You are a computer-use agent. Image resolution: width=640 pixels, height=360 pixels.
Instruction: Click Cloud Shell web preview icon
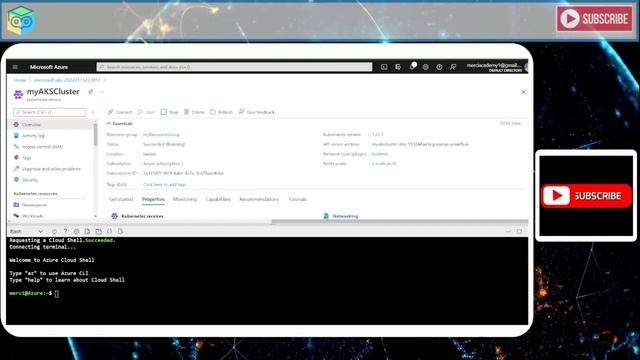click(x=120, y=231)
